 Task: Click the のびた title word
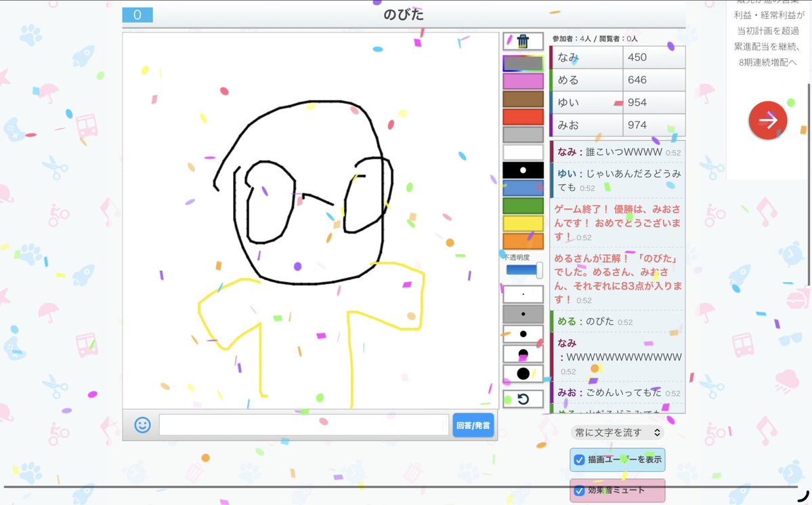pos(404,14)
